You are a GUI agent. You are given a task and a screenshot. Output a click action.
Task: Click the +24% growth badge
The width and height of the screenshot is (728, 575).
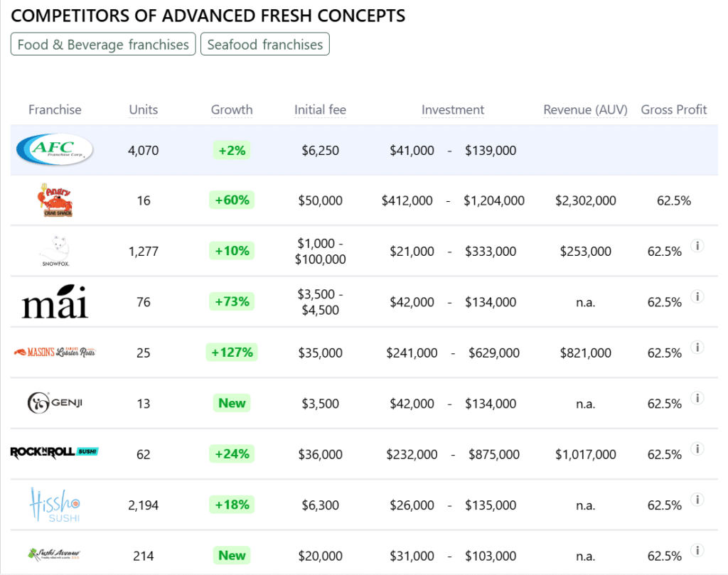[x=232, y=453]
